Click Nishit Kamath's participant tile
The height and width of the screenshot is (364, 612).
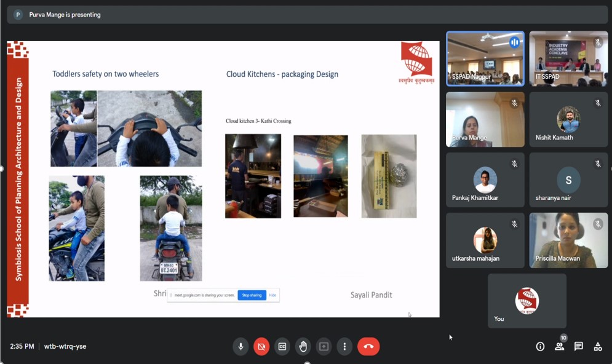click(x=568, y=119)
